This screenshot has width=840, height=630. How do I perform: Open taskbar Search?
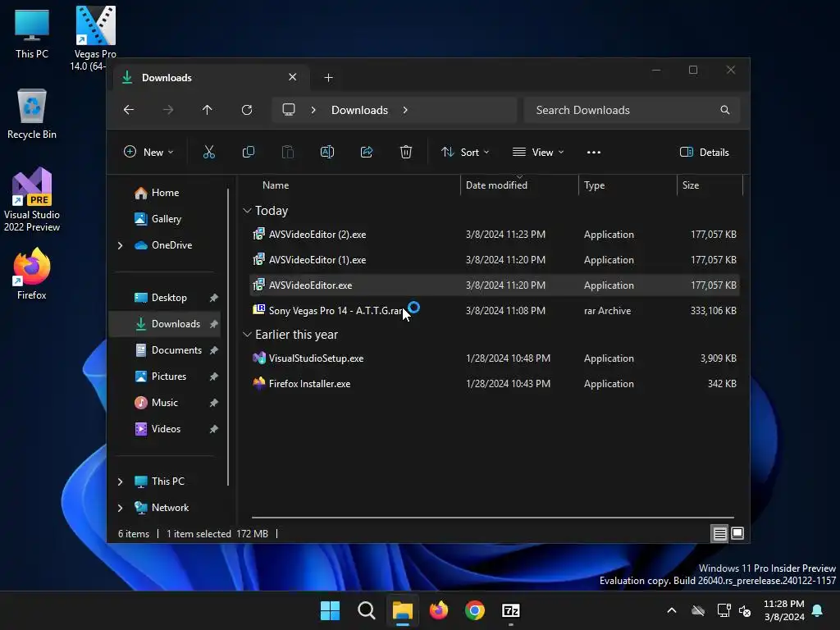367,610
